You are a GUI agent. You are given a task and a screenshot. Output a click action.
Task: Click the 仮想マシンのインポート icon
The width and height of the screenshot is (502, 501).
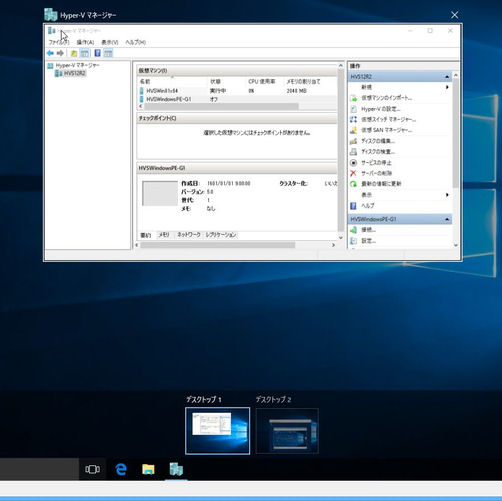(354, 98)
